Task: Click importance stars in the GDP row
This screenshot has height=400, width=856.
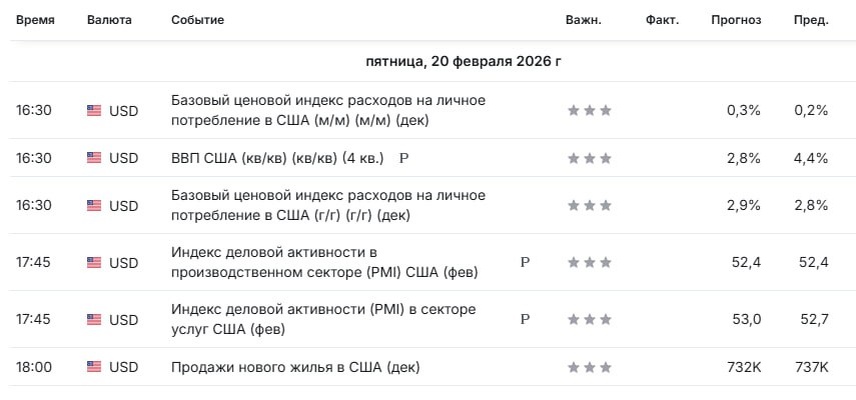Action: [590, 158]
